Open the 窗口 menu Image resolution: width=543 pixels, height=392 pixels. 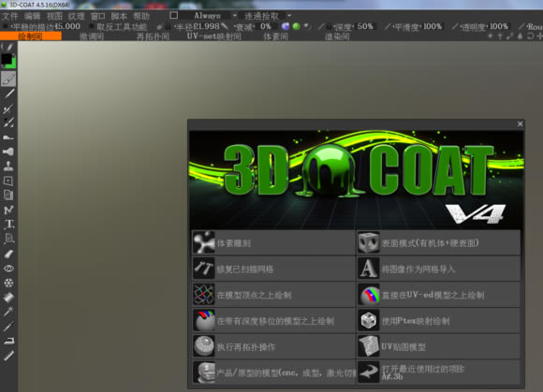(x=98, y=16)
